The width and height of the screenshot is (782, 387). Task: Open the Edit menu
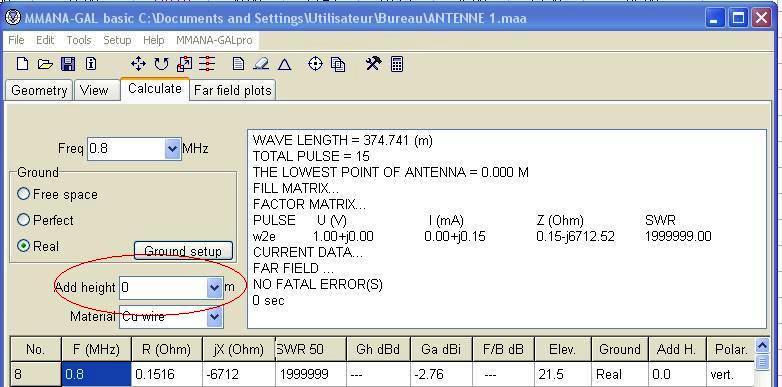tap(45, 40)
